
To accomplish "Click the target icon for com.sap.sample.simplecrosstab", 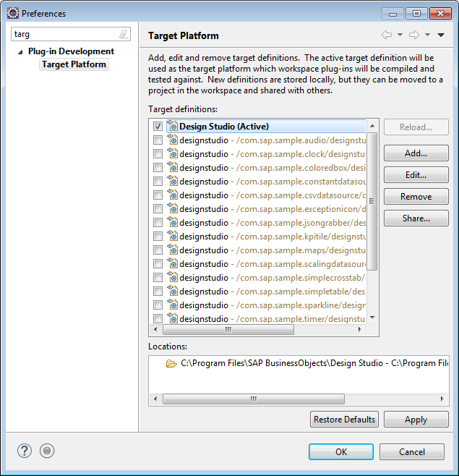I will 172,277.
